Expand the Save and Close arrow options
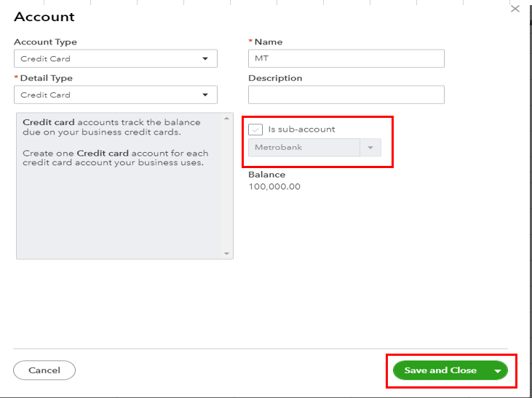The image size is (532, 398). pos(499,370)
